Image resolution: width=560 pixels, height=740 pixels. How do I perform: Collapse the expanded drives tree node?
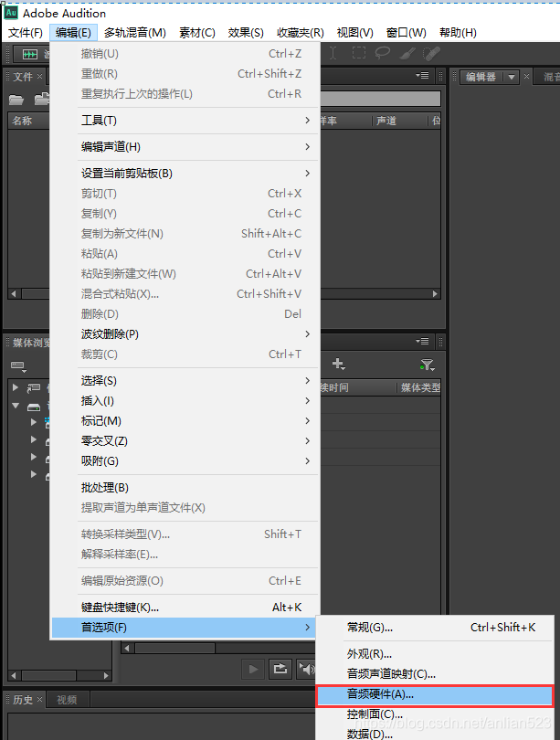coord(16,406)
